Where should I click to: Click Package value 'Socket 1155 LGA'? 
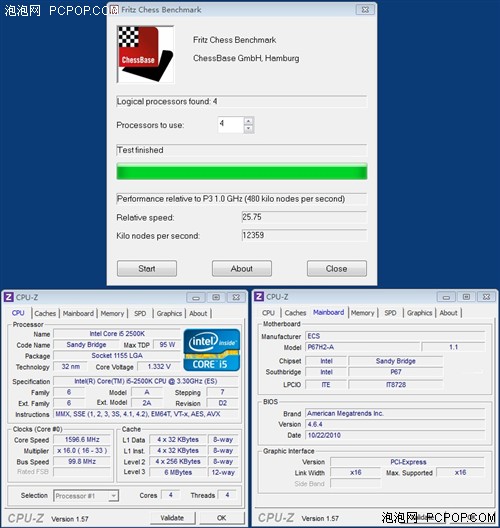[x=117, y=356]
